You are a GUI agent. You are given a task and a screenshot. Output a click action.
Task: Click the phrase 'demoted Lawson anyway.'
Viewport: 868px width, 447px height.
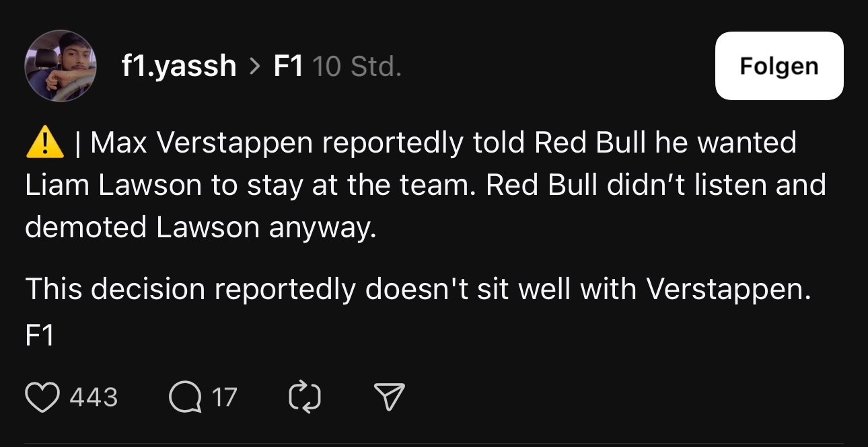(x=201, y=229)
